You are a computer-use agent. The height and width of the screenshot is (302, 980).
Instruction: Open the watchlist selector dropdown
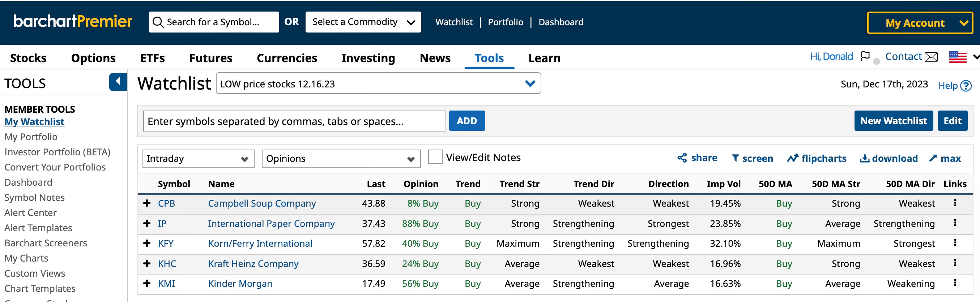pyautogui.click(x=378, y=83)
